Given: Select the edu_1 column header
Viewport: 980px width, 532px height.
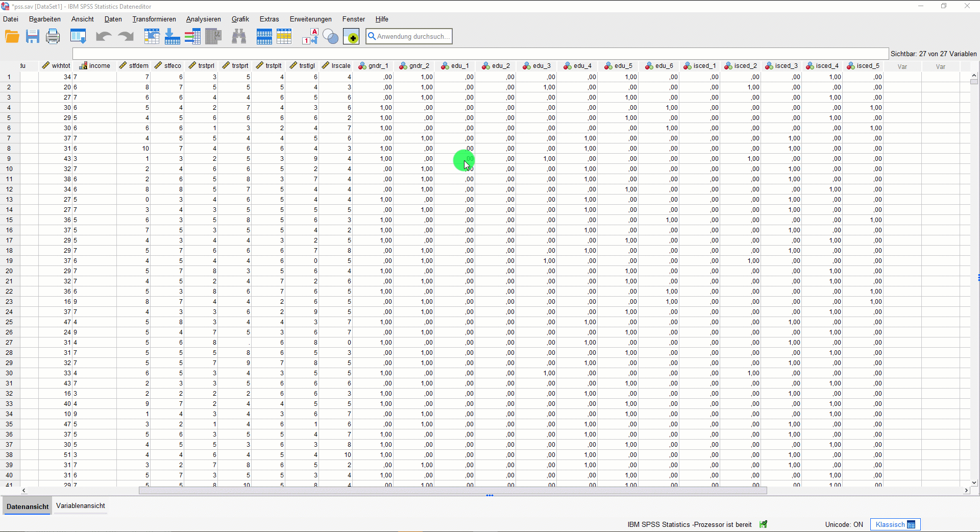Looking at the screenshot, I should (x=455, y=66).
